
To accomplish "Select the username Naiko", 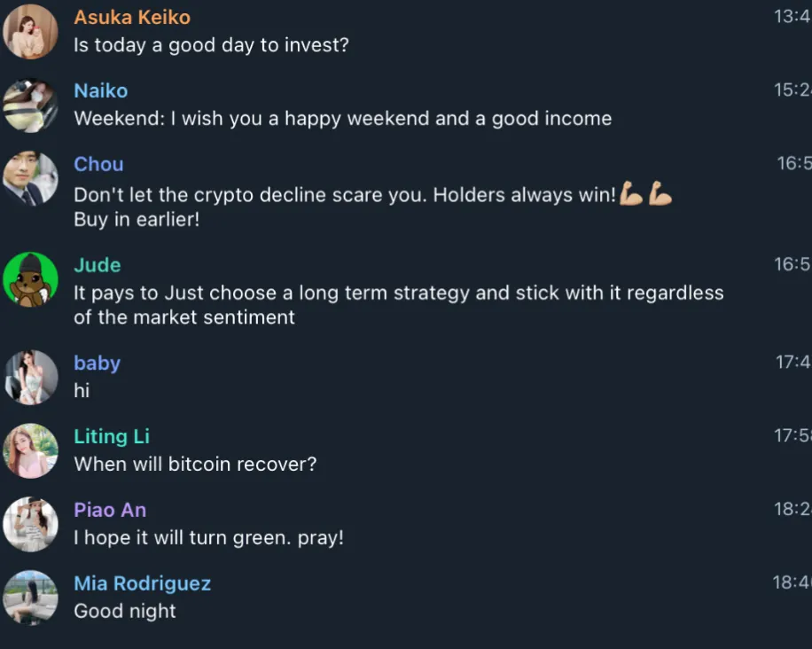I will click(x=100, y=91).
